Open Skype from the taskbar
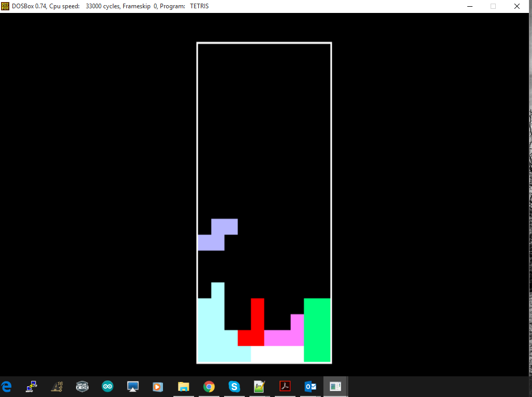The width and height of the screenshot is (532, 397). point(234,387)
